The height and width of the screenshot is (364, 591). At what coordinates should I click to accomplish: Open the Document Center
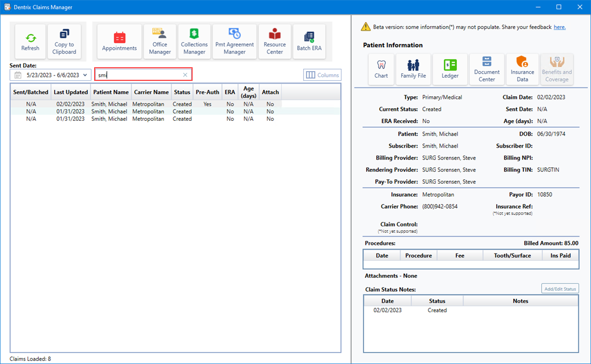click(x=486, y=69)
